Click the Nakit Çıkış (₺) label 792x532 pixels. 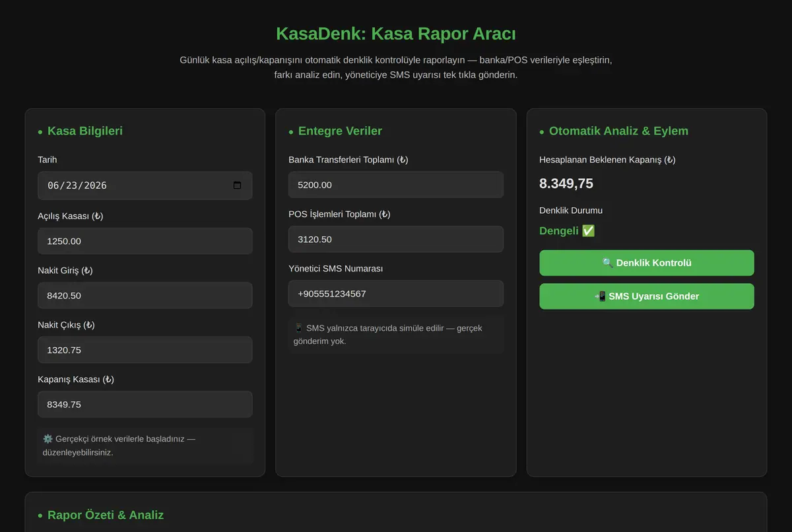[67, 325]
